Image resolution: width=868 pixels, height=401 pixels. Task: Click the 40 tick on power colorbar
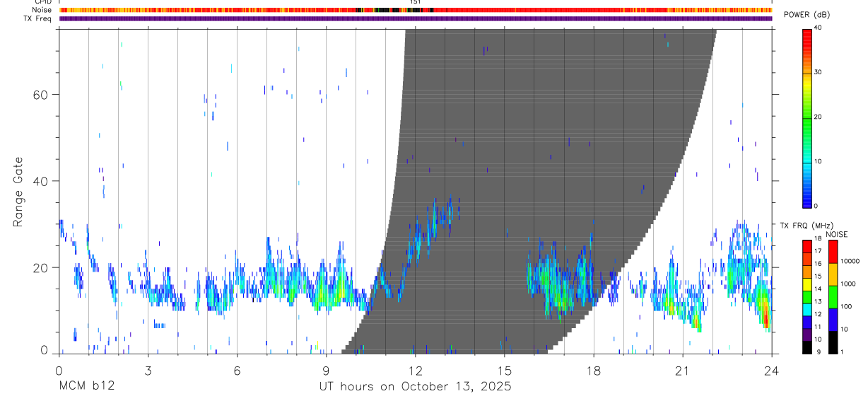click(819, 28)
